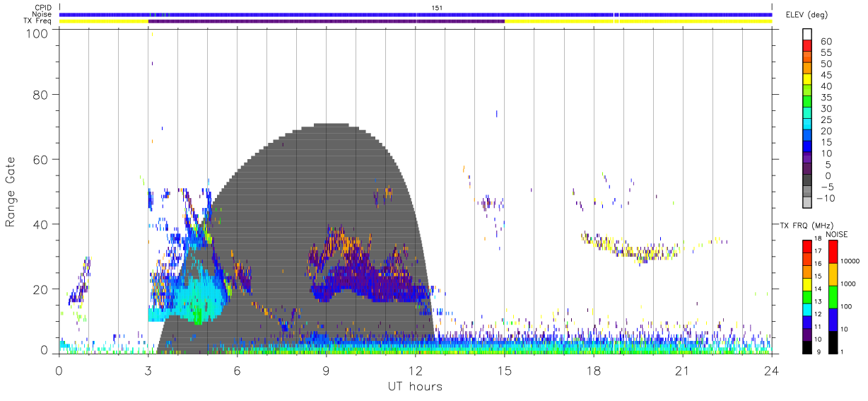Click the purple segment of TX Freq strip
The height and width of the screenshot is (401, 868).
tap(326, 21)
